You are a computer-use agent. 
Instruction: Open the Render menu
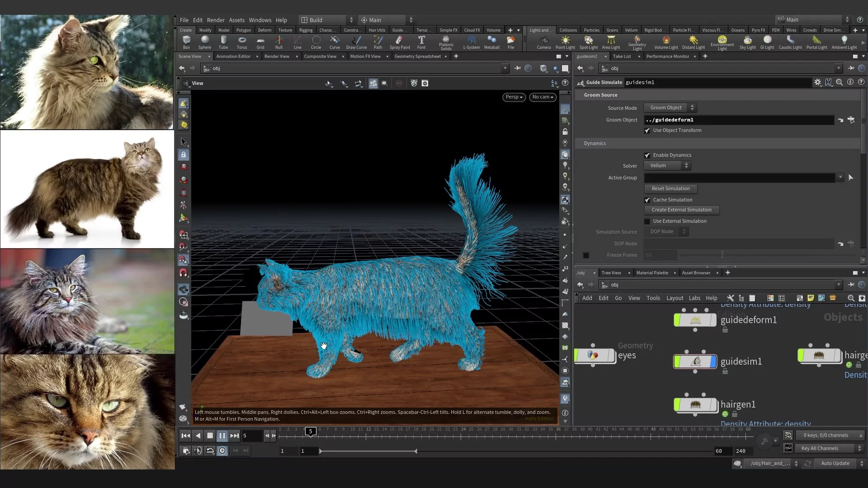[x=216, y=20]
